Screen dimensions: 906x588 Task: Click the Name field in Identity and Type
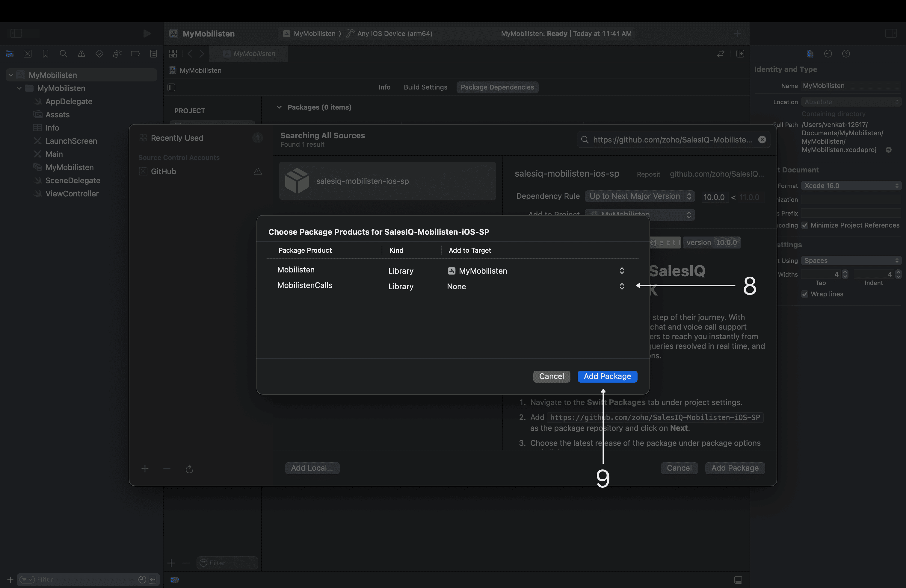pyautogui.click(x=851, y=86)
